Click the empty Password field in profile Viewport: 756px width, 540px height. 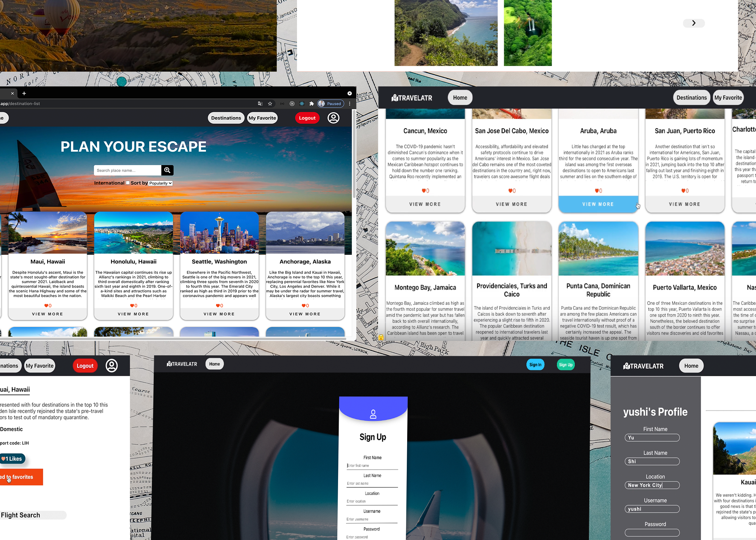click(652, 533)
